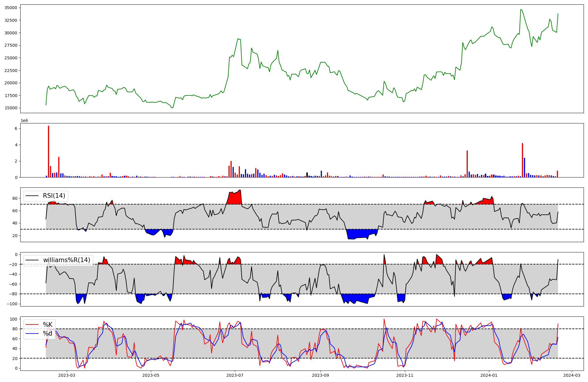The height and width of the screenshot is (382, 588).
Task: Click the 22500 price axis tick
Action: pos(11,71)
